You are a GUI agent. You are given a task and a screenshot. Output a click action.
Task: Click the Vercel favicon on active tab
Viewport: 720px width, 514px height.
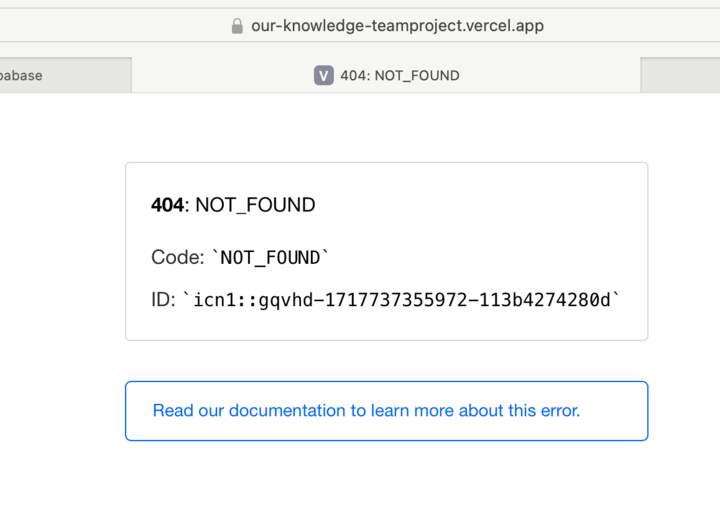pos(323,75)
